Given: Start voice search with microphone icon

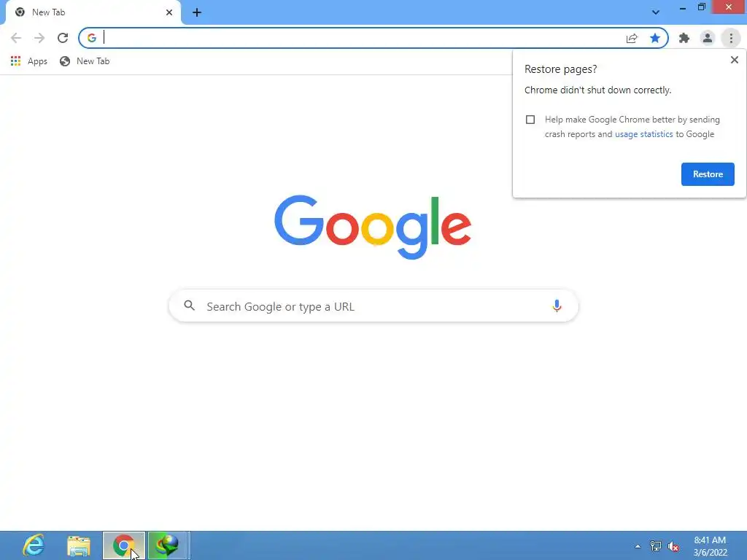Looking at the screenshot, I should [557, 306].
